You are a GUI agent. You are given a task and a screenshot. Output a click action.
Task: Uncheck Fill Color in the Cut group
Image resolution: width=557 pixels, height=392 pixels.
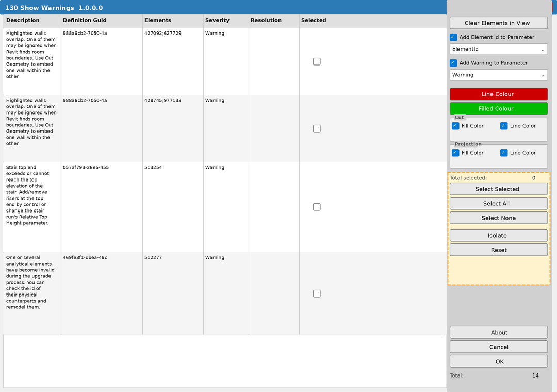[x=455, y=125]
